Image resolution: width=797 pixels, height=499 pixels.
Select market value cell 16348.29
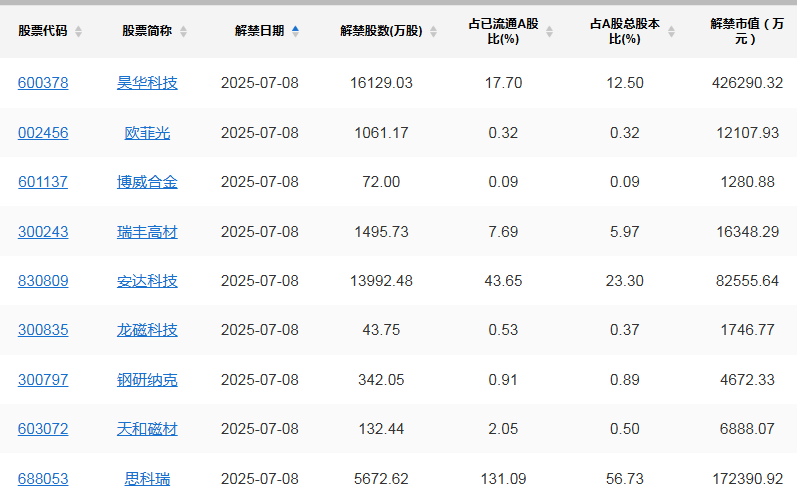747,232
